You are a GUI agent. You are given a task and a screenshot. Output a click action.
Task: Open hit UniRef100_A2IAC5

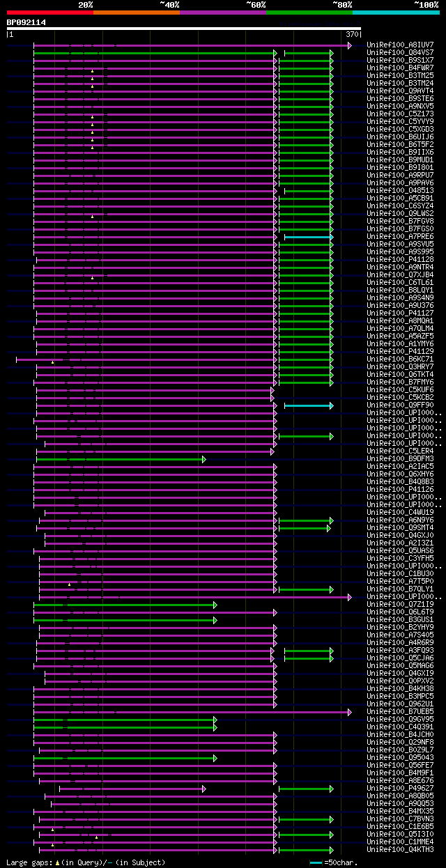tap(400, 467)
